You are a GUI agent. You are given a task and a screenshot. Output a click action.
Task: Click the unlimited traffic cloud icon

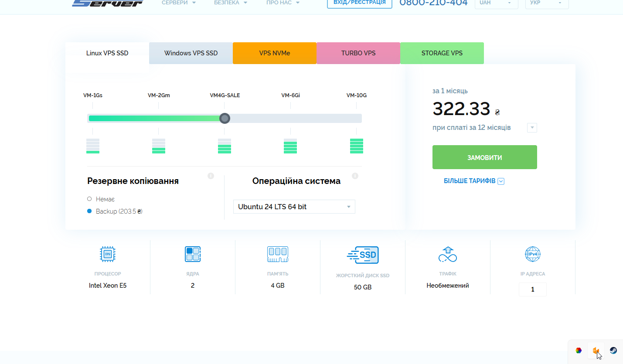[448, 254]
